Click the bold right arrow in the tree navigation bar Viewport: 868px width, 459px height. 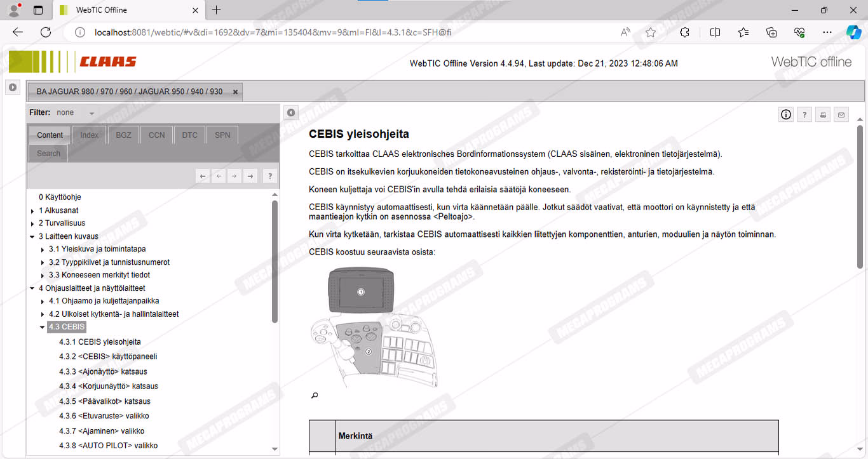[x=250, y=176]
